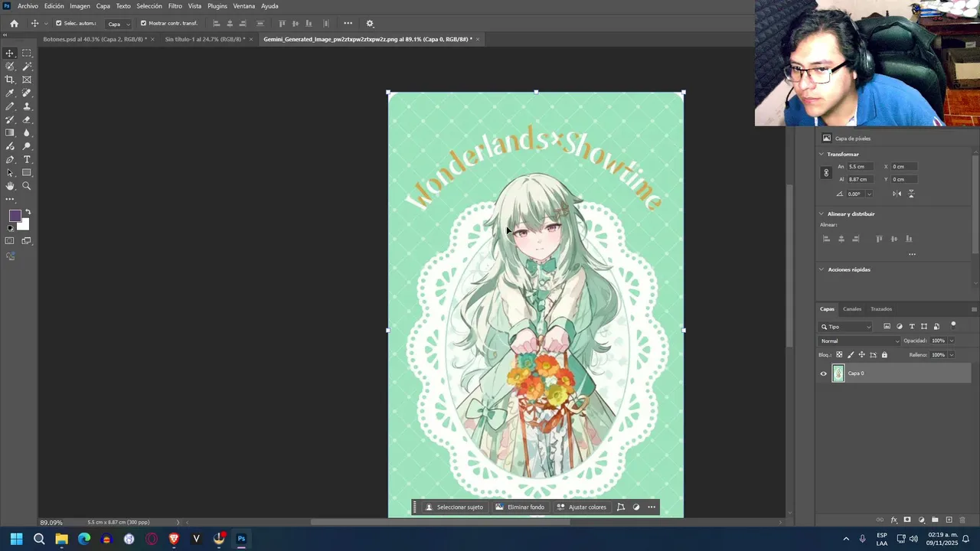Viewport: 980px width, 551px height.
Task: Open the rotation angle dropdown
Action: click(x=869, y=194)
